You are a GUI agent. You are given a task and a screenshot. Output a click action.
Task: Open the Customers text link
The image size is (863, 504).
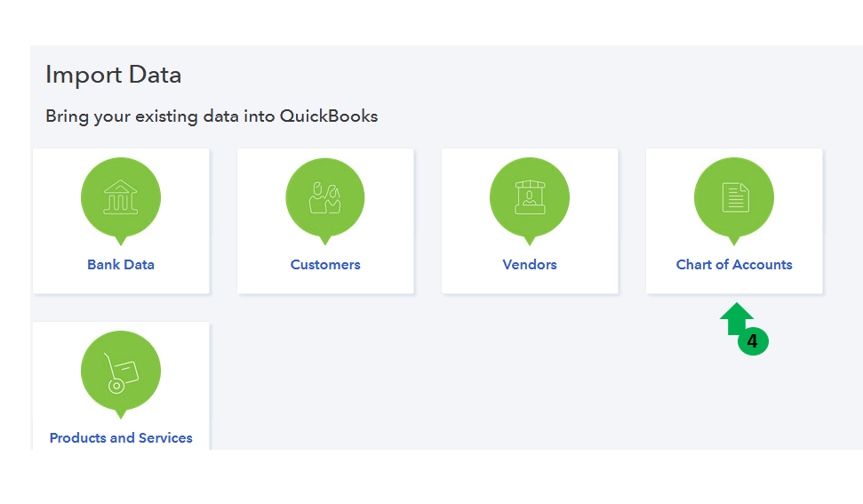(x=325, y=265)
